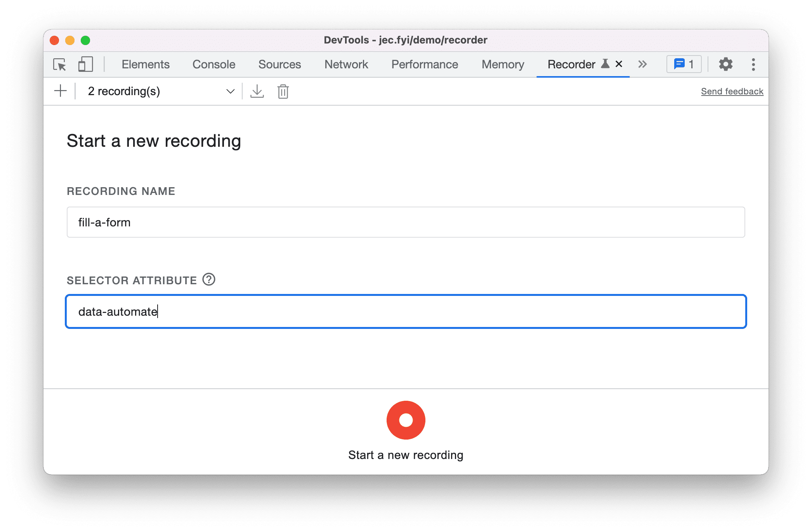This screenshot has width=812, height=532.
Task: Edit the selector attribute input field
Action: pos(407,312)
